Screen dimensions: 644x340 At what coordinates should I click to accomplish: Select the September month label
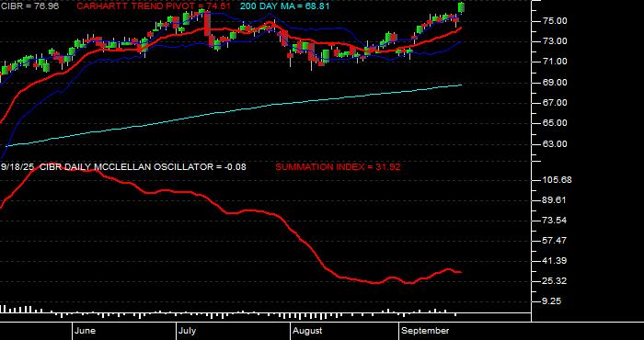point(425,331)
